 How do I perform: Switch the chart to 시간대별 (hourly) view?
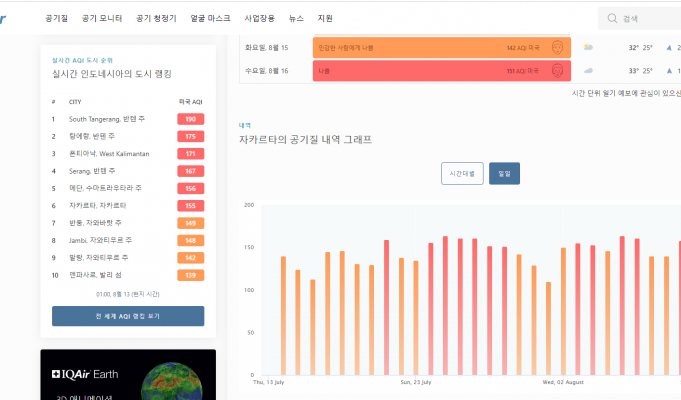462,173
